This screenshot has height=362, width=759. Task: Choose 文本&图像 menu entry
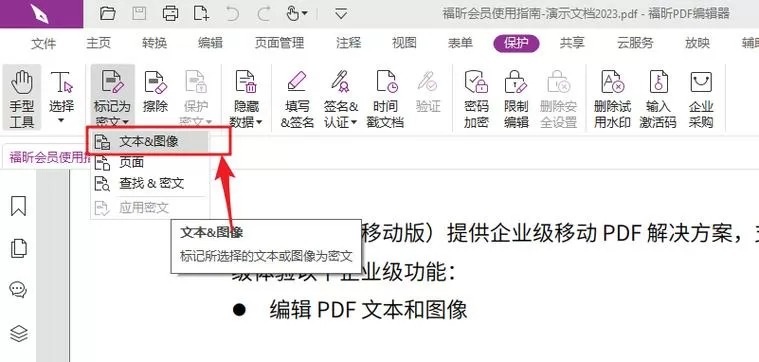[x=150, y=141]
